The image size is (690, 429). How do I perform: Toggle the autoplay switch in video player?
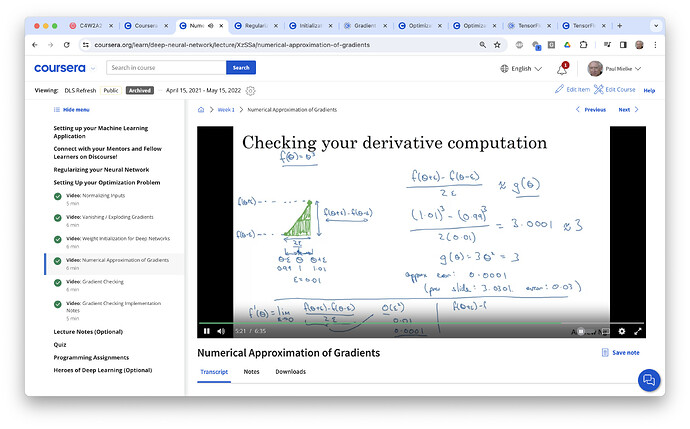pos(581,331)
